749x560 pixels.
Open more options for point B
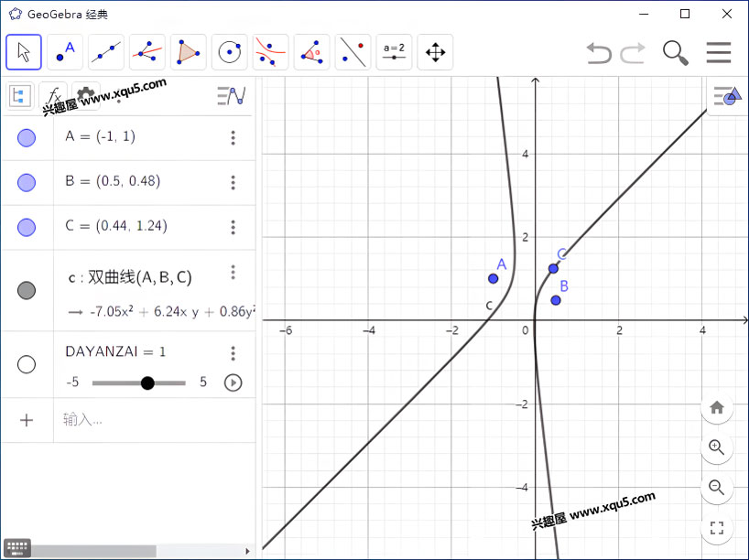pos(233,182)
